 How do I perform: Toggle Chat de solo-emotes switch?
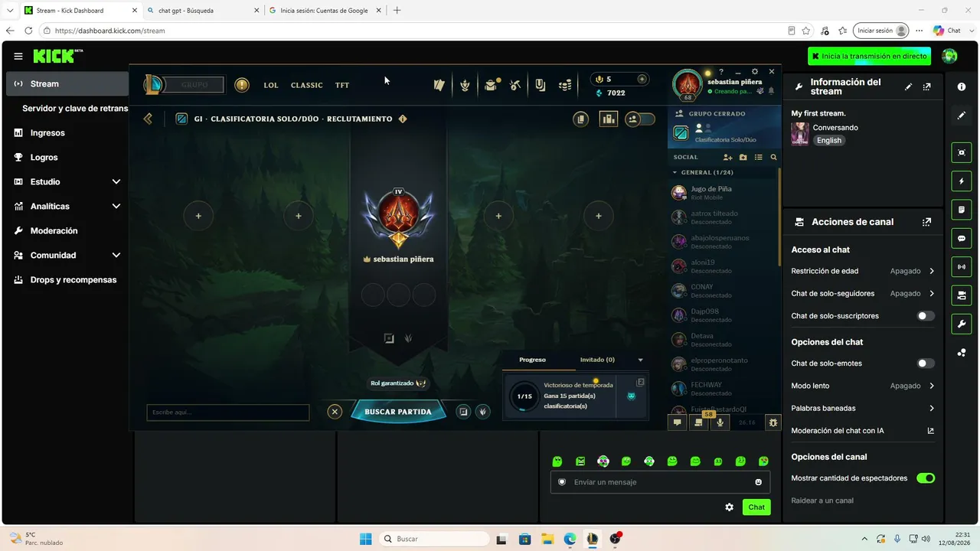926,364
